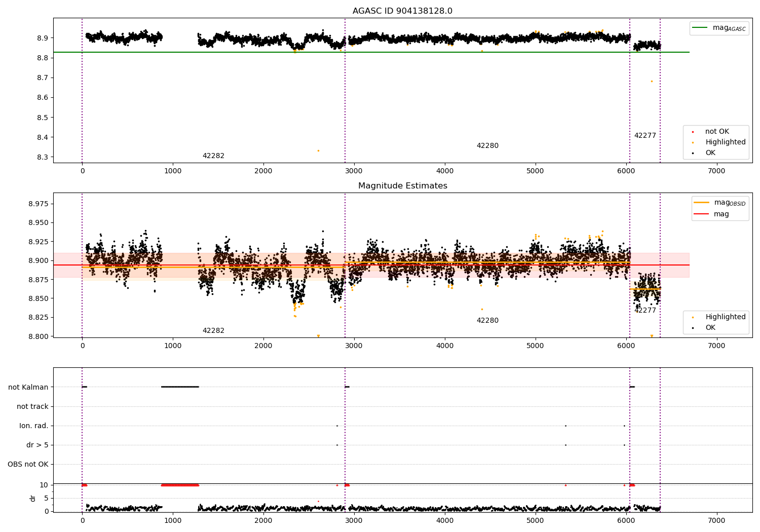The width and height of the screenshot is (760, 532).
Task: Click x-axis tick 3000 in top plot
Action: 354,171
